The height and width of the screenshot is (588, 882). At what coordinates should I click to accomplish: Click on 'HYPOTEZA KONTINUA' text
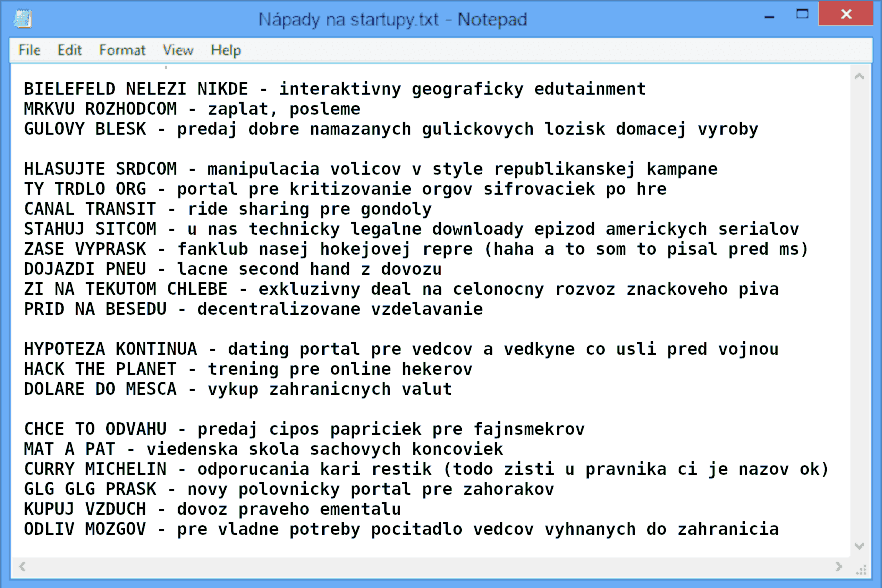click(x=110, y=349)
